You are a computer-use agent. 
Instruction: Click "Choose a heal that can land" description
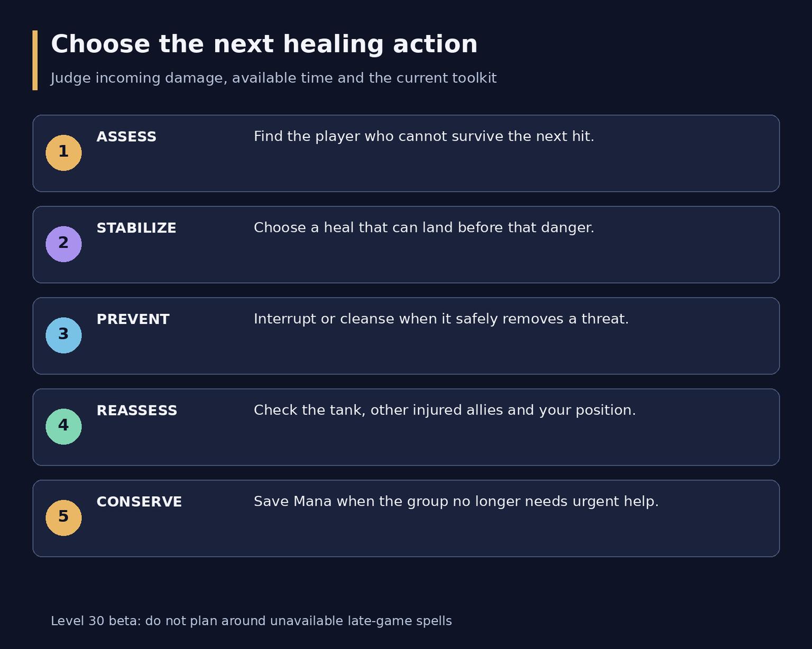click(424, 228)
